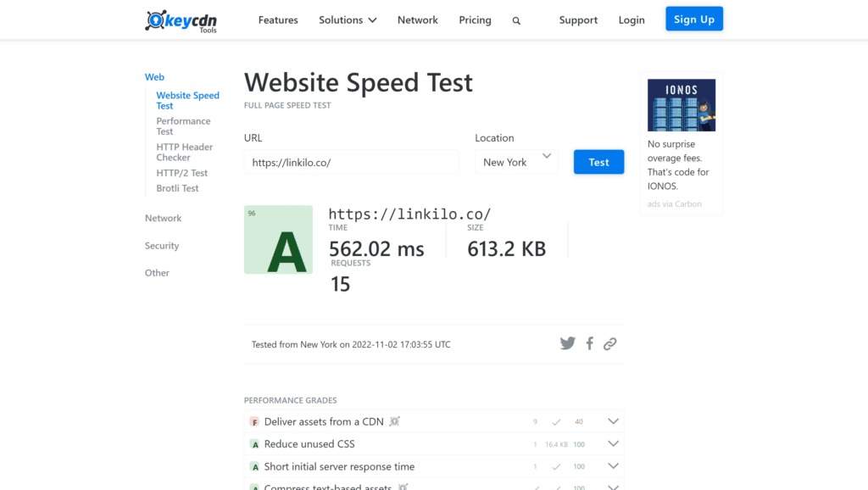This screenshot has width=868, height=490.
Task: Expand the Reduce unused CSS row
Action: (x=613, y=443)
